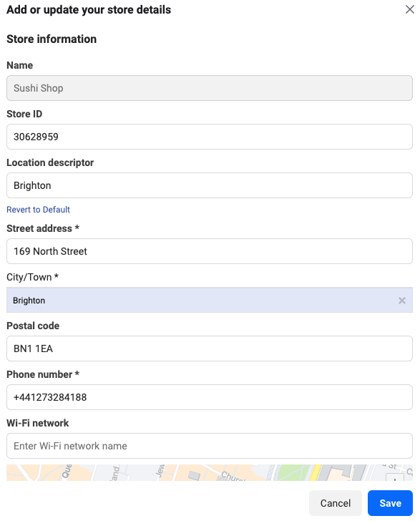The height and width of the screenshot is (521, 420).
Task: Click the Phone number label
Action: click(43, 374)
